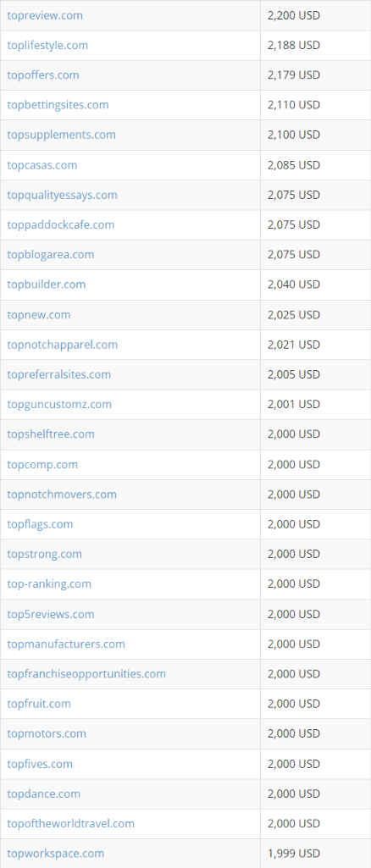Select topfruit.com domain link

point(39,705)
